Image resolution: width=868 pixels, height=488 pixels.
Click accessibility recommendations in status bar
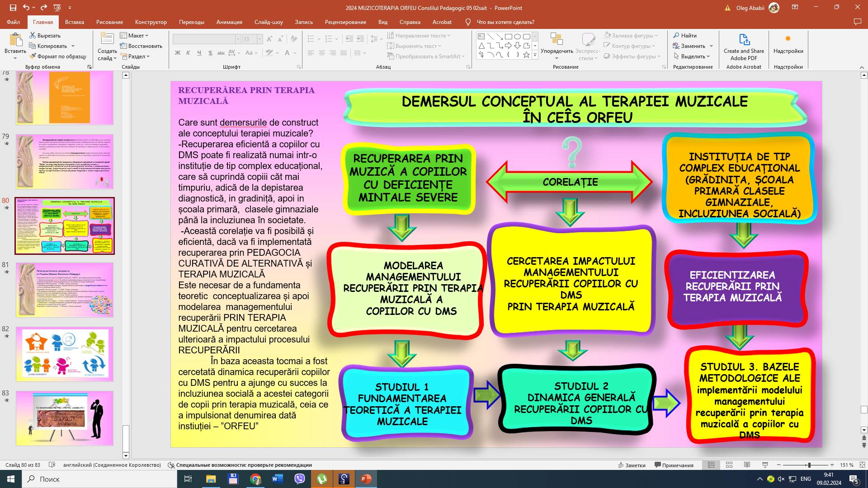240,465
